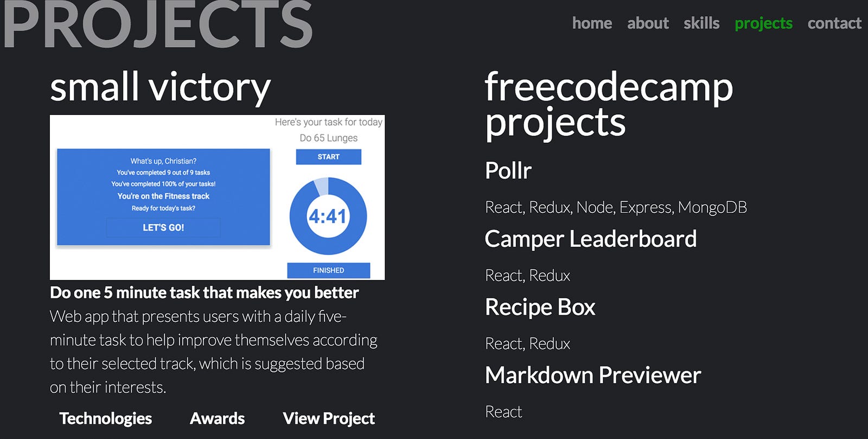Open the Recipe Box project
This screenshot has height=439, width=868.
540,308
